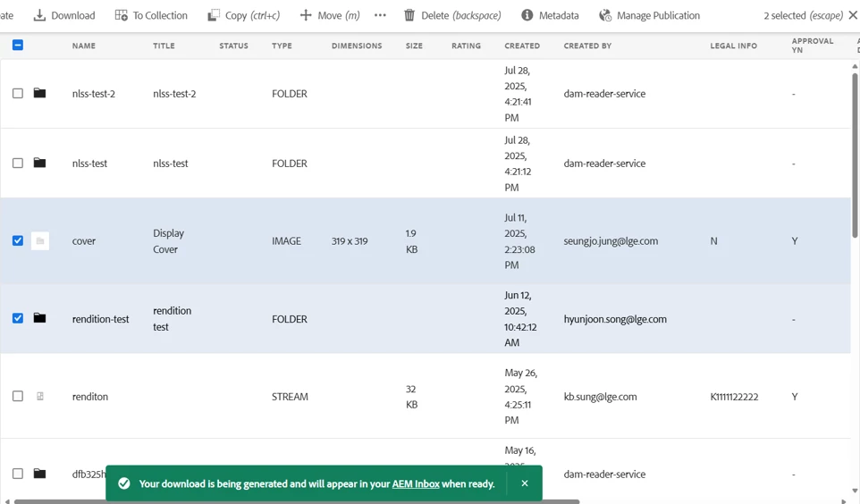
Task: Toggle the select-all header checkbox
Action: pyautogui.click(x=18, y=45)
